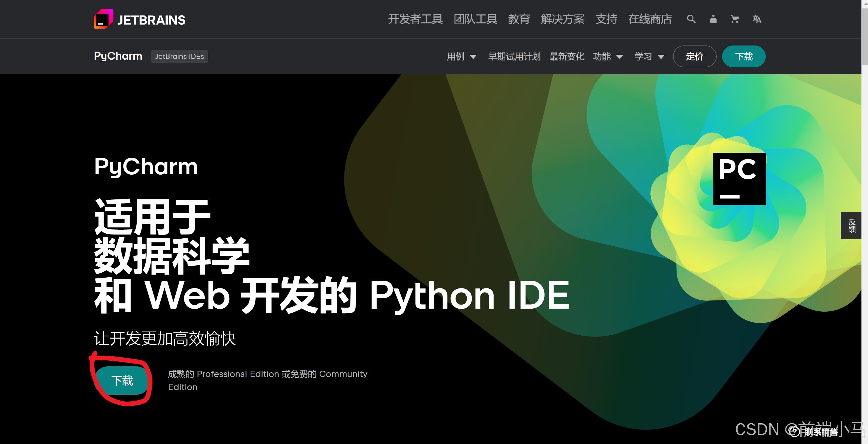Open the 教育 menu

pyautogui.click(x=519, y=19)
